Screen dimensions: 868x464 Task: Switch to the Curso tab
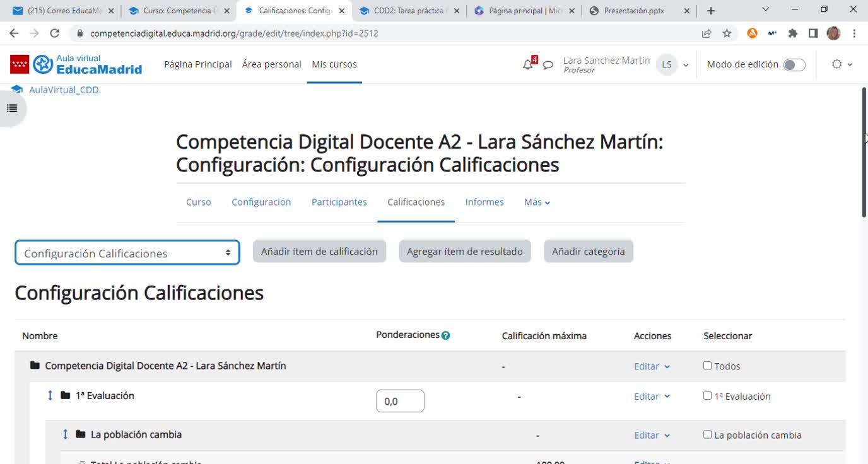point(199,202)
